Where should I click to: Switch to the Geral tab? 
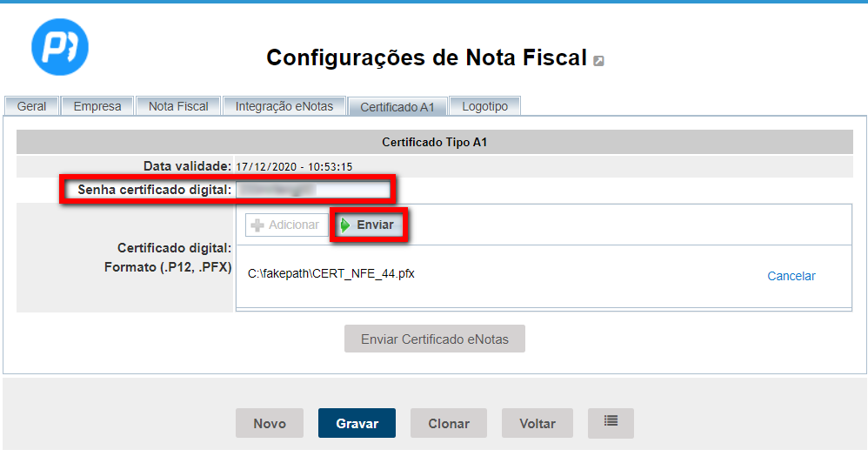point(31,106)
